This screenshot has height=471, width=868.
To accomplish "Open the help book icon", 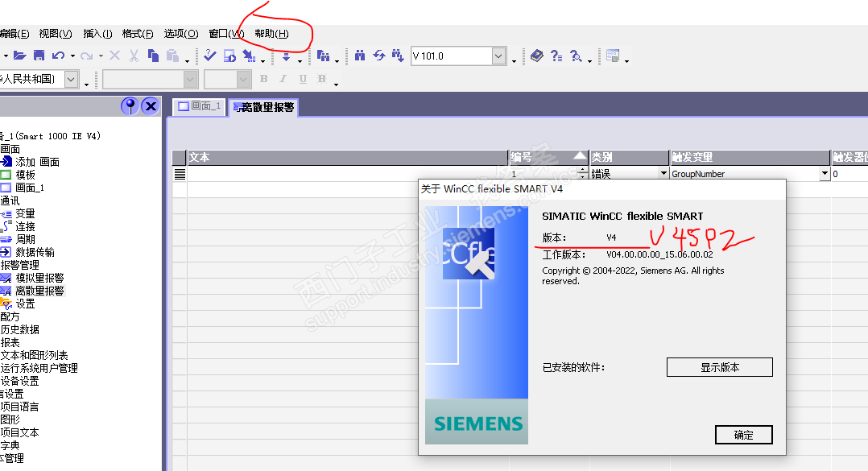I will pyautogui.click(x=537, y=56).
